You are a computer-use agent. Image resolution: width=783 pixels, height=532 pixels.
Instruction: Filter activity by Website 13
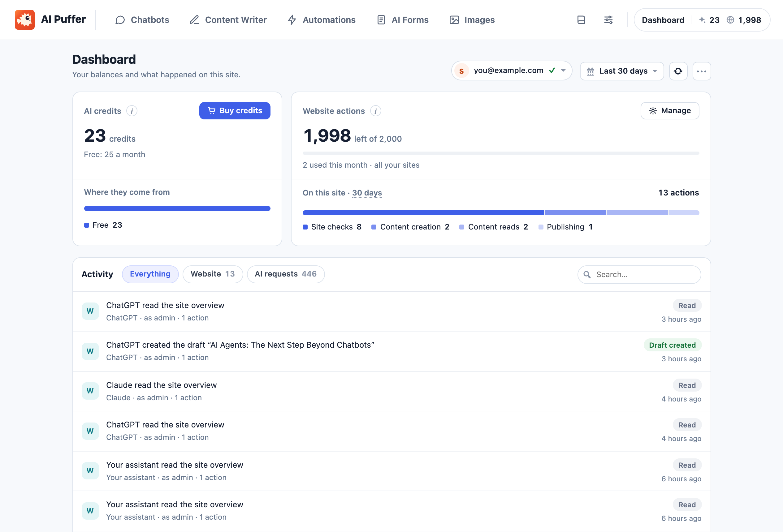pos(213,274)
